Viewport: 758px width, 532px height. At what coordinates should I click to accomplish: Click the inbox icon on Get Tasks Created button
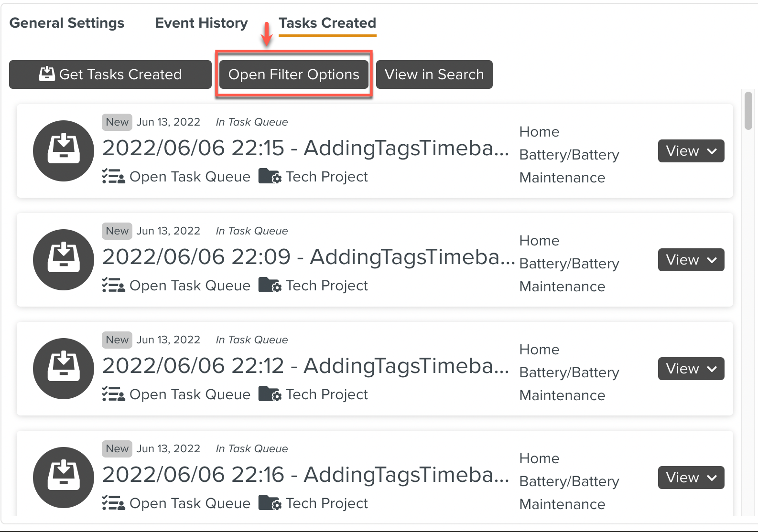(x=47, y=74)
